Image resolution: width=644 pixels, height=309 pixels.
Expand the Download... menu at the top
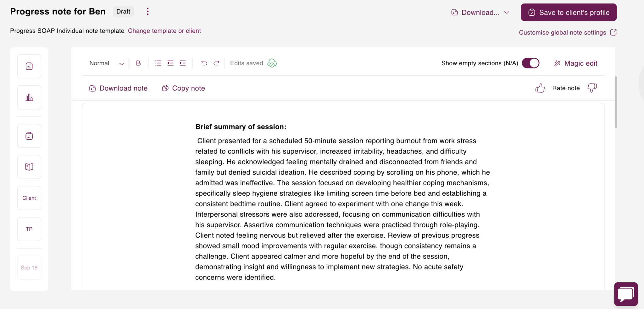[480, 12]
